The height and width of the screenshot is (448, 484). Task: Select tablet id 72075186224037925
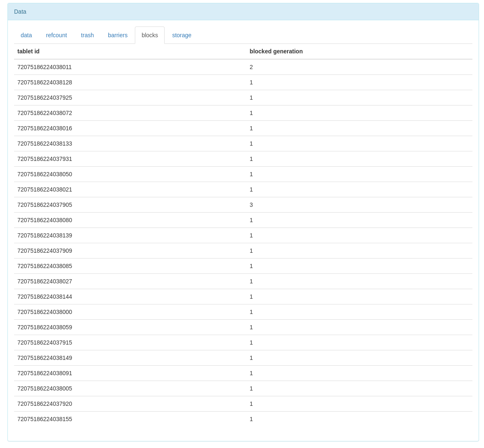coord(45,98)
